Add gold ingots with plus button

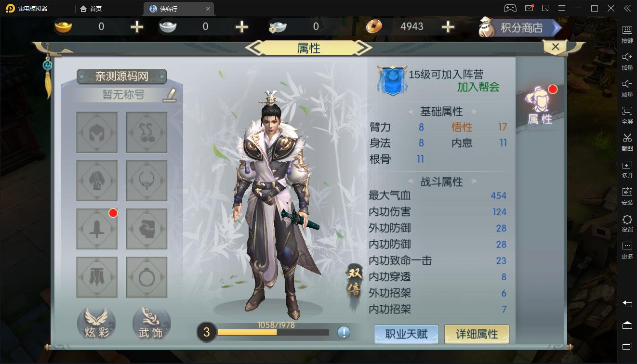137,27
